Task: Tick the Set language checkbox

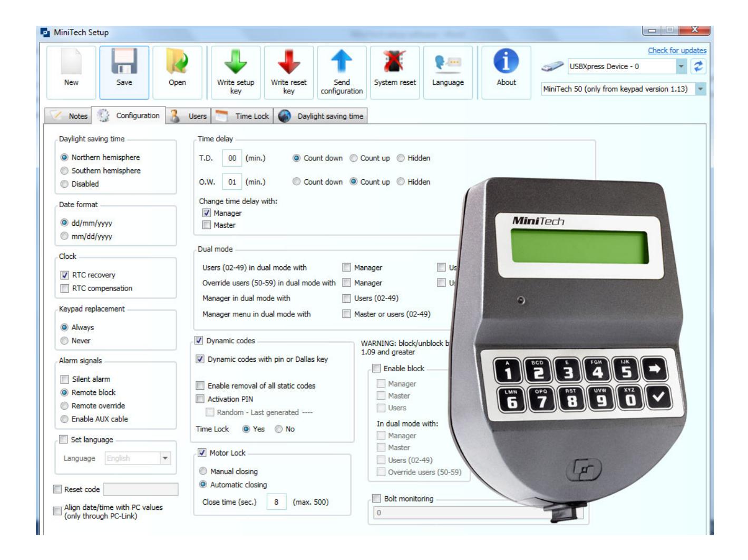Action: coord(63,439)
